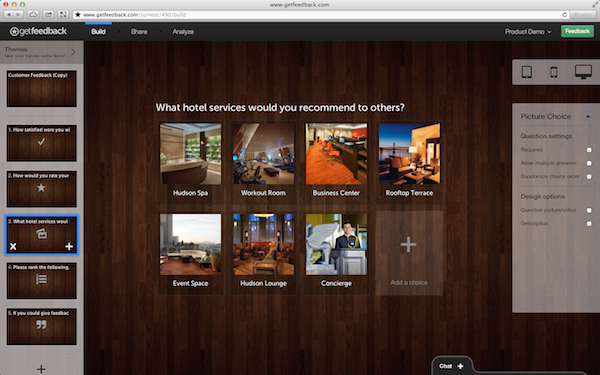The width and height of the screenshot is (600, 375).
Task: Click 'Design options' heading
Action: [x=543, y=196]
